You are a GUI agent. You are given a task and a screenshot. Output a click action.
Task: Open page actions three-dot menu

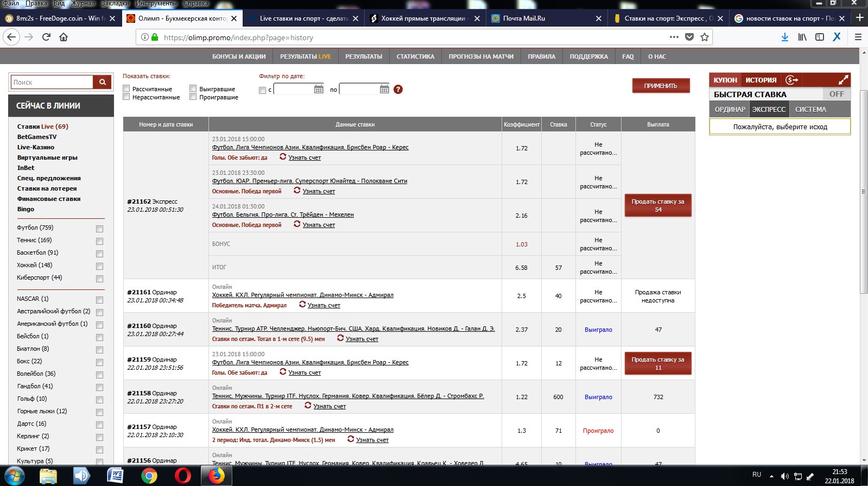tap(674, 37)
